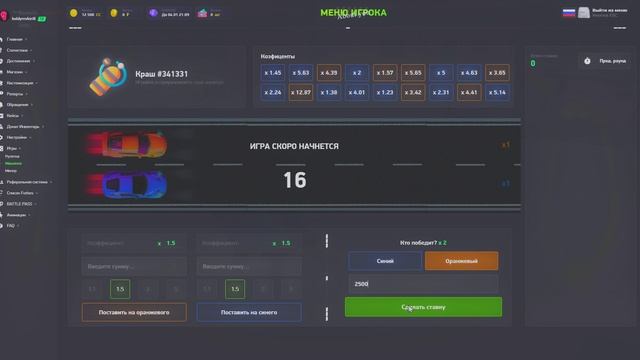Open Миксер game under Игры

tap(11, 171)
